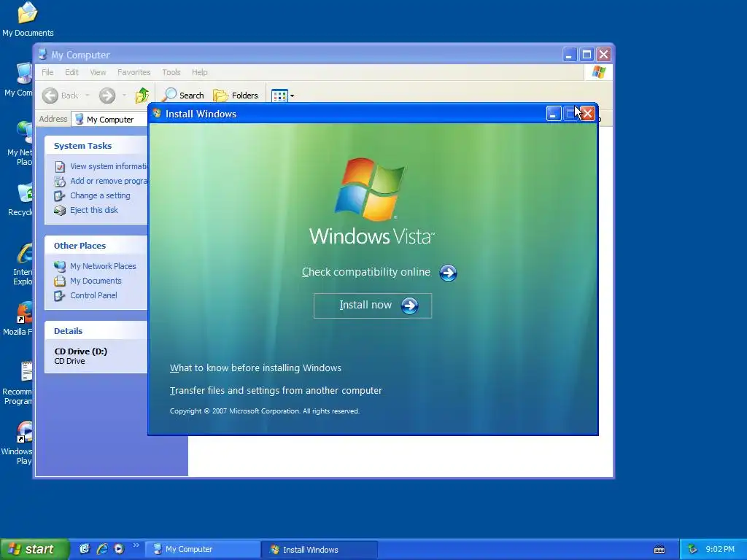Viewport: 747px width, 560px height.
Task: Click the Check compatibility online arrow icon
Action: tap(448, 273)
